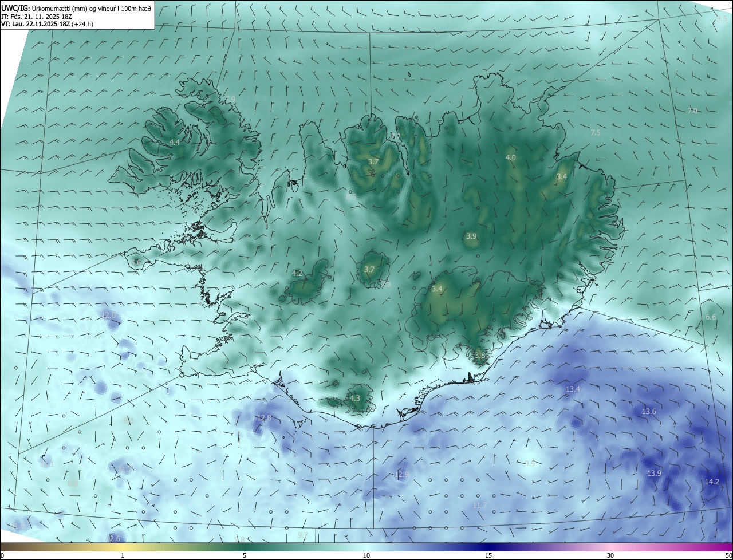Select the 3.9 value label

tap(471, 236)
